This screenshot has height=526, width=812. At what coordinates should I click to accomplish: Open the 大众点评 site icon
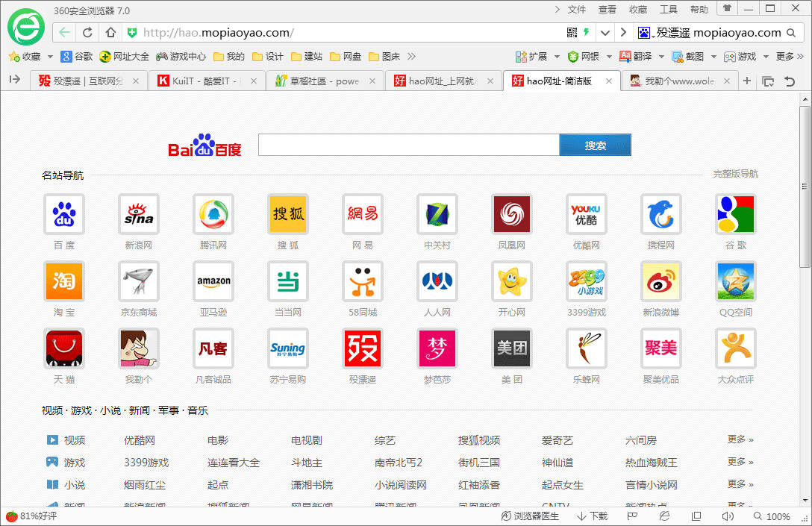pos(735,348)
